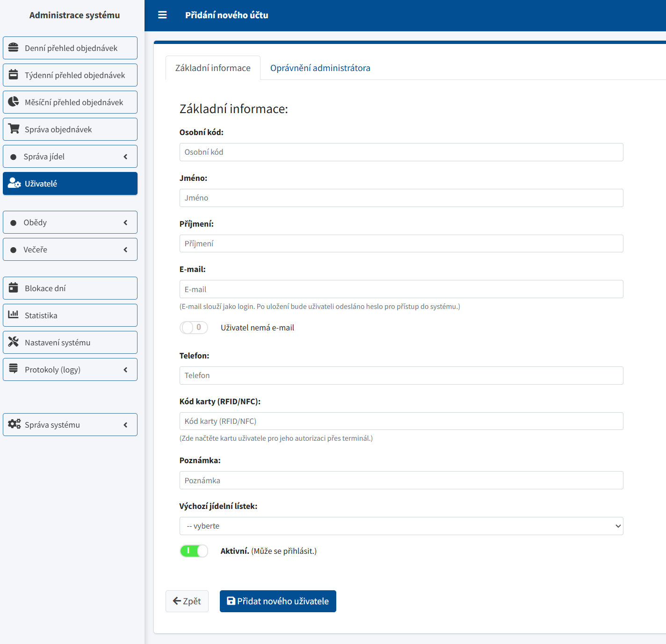
Task: Click the tools icon for Nastavení systému
Action: click(x=14, y=342)
